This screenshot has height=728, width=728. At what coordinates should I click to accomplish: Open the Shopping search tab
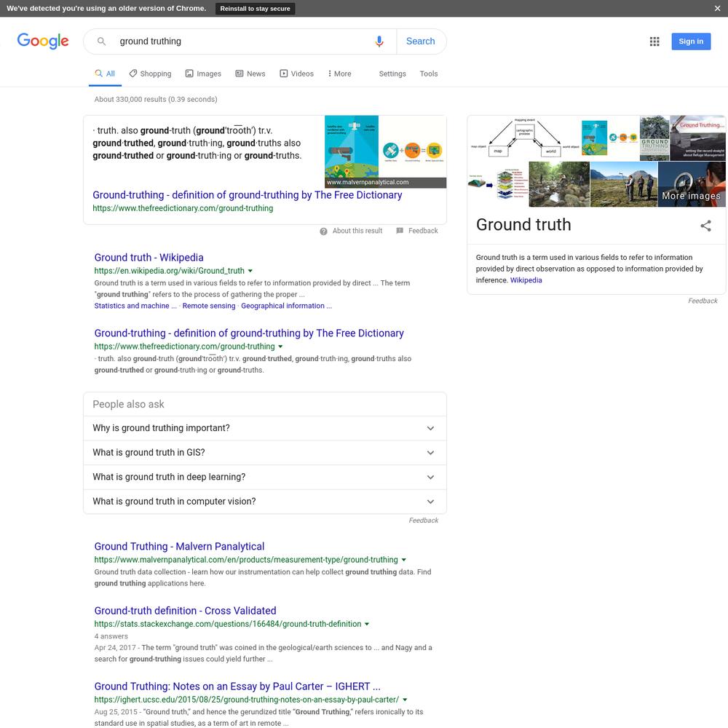pos(150,74)
